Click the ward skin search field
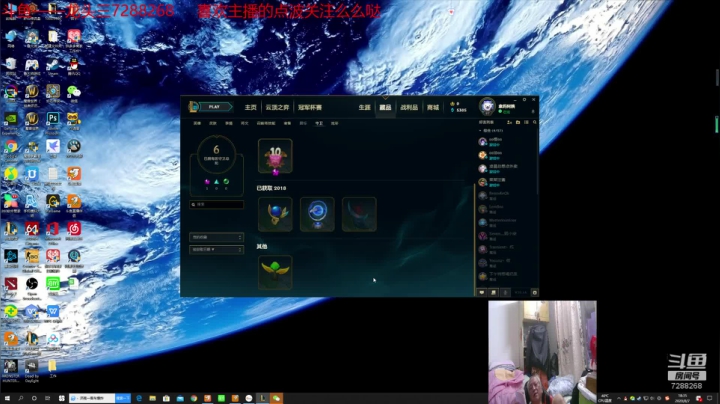 216,204
